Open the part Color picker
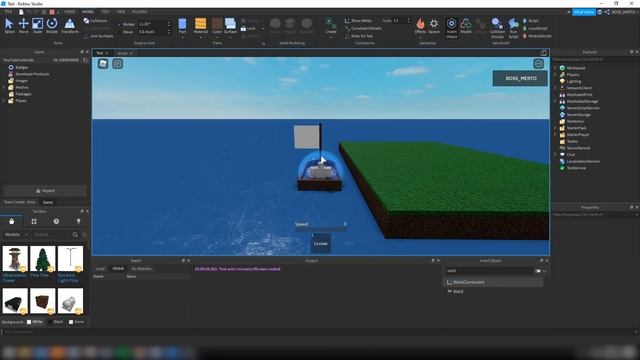 tap(217, 26)
